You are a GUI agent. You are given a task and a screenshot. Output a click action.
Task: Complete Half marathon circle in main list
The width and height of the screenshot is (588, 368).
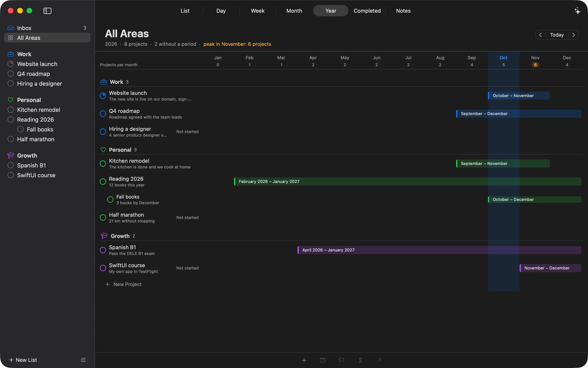(103, 218)
